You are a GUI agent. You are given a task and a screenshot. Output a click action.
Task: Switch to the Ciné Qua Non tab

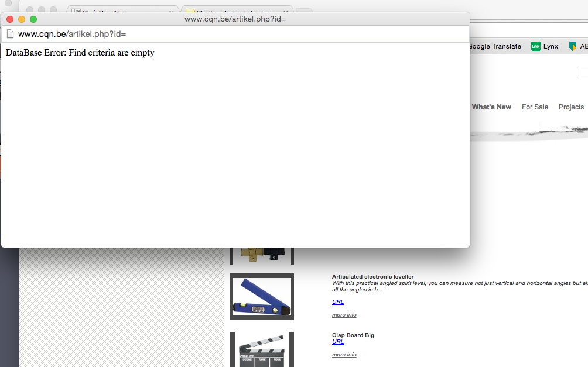[x=117, y=11]
